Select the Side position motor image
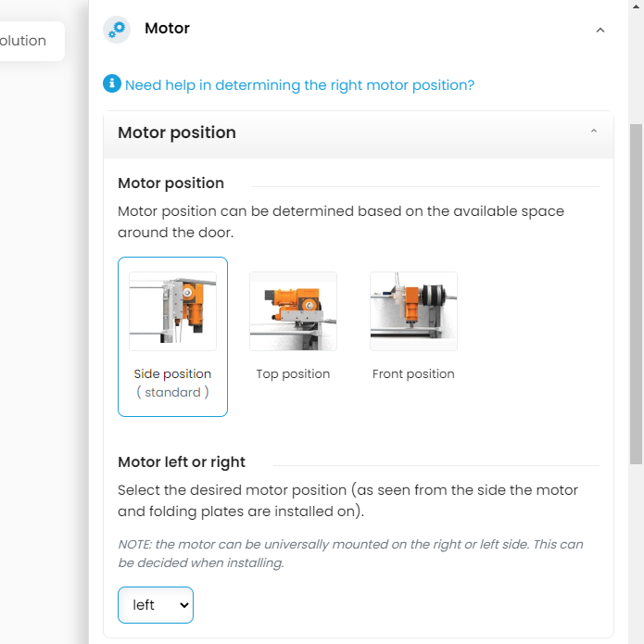644x644 pixels. (x=172, y=311)
